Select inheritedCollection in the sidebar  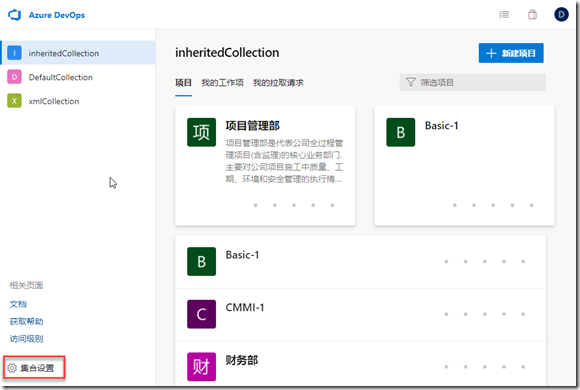(78, 53)
